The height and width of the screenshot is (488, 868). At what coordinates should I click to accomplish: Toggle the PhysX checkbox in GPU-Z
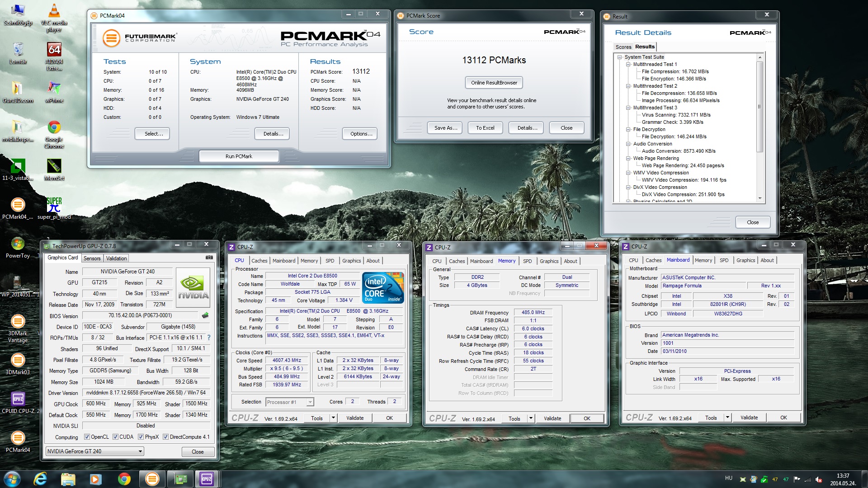[x=141, y=437]
